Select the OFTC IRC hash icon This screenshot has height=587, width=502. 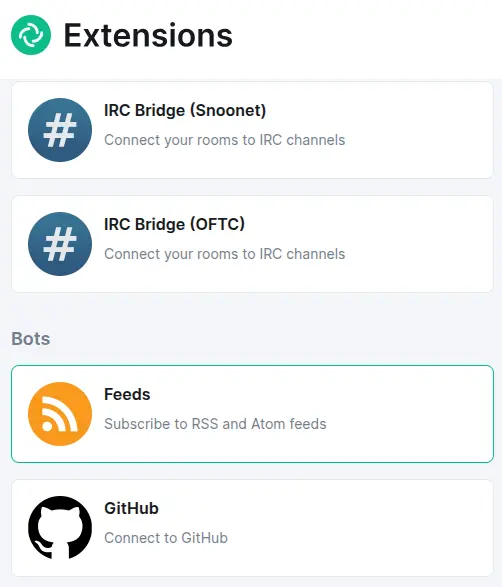60,244
